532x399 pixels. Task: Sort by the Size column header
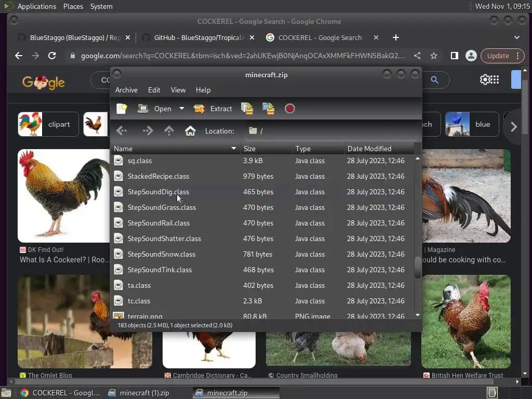[267, 149]
